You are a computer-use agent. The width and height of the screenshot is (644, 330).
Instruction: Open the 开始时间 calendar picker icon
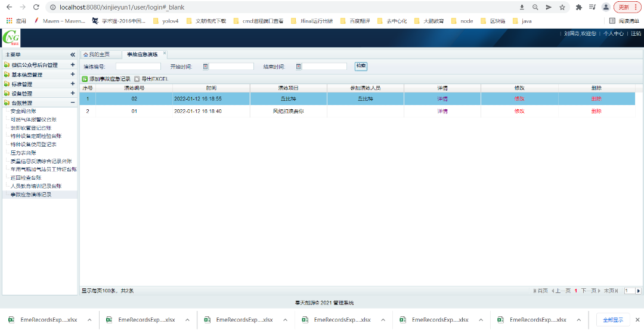205,67
